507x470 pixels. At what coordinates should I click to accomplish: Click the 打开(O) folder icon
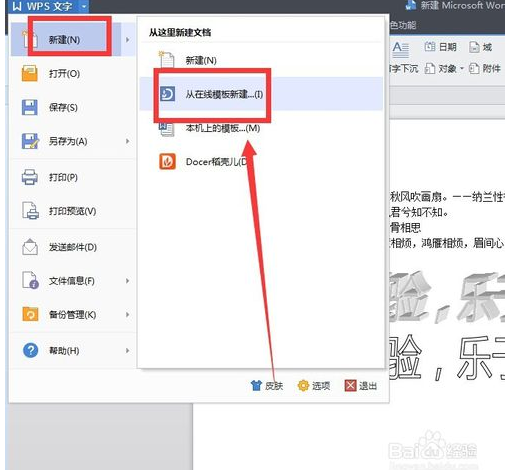(x=30, y=73)
